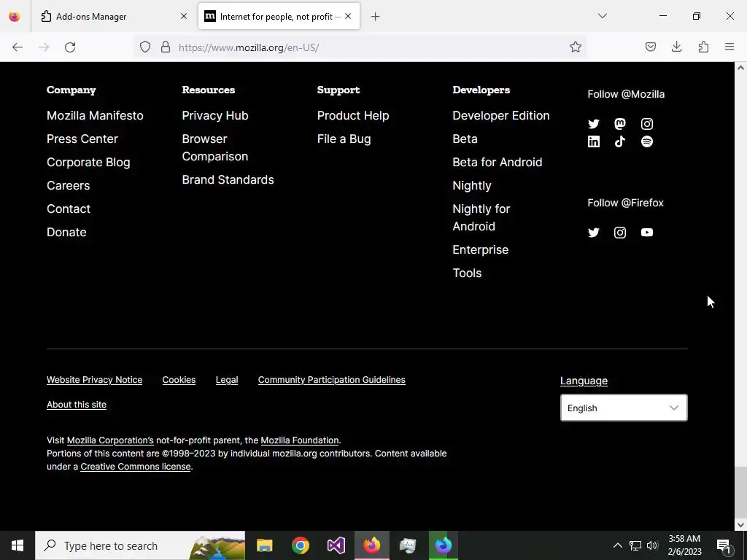Click the taskbar search box
Viewport: 747px width, 560px height.
tap(140, 545)
